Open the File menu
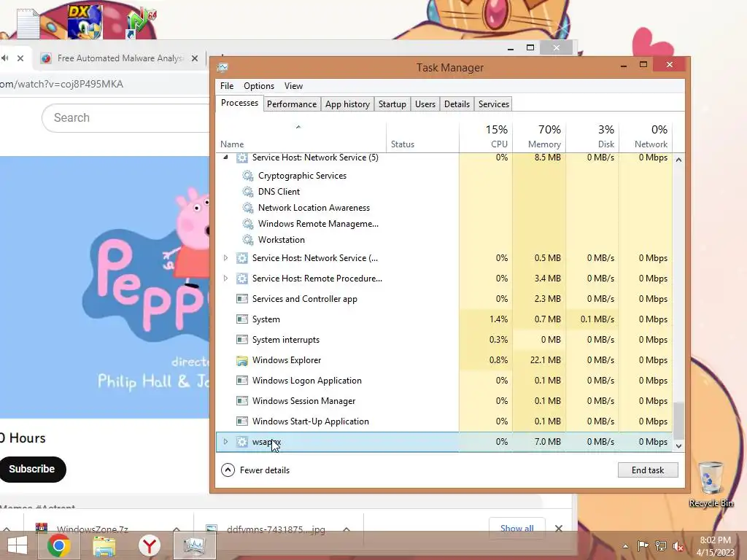 click(227, 86)
